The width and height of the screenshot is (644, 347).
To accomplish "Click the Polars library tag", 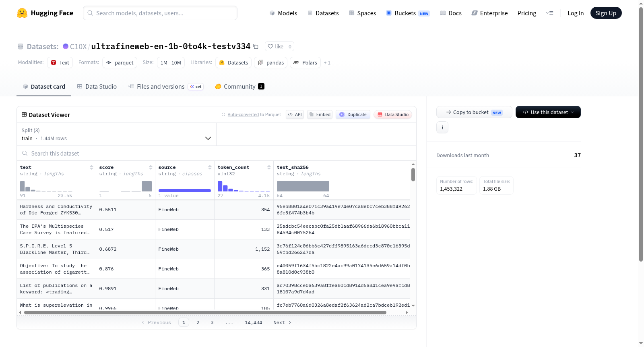I will tap(305, 62).
